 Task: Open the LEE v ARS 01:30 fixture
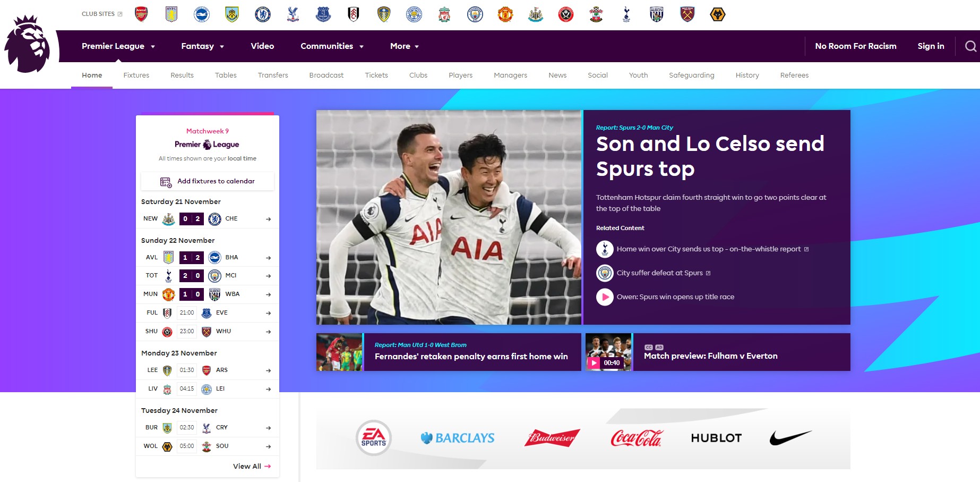point(208,370)
